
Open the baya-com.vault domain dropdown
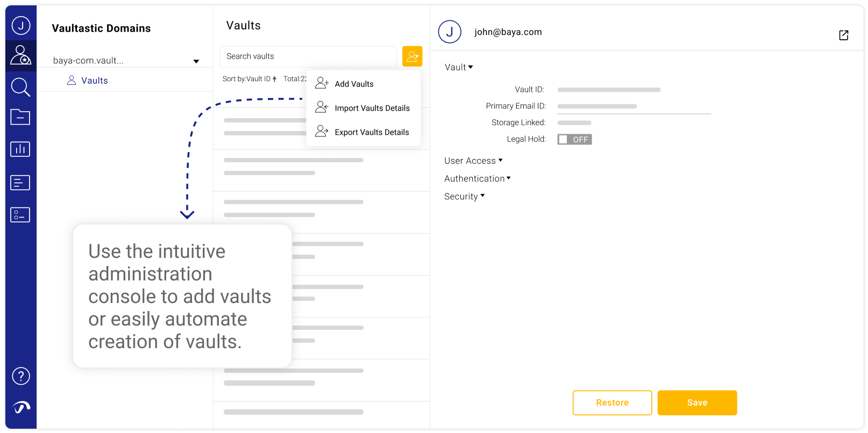[196, 61]
